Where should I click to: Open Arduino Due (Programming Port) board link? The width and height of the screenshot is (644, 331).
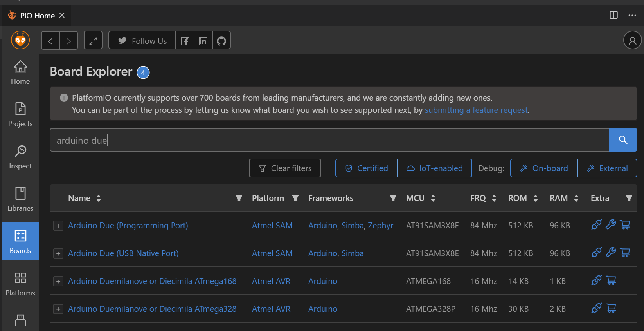tap(128, 226)
